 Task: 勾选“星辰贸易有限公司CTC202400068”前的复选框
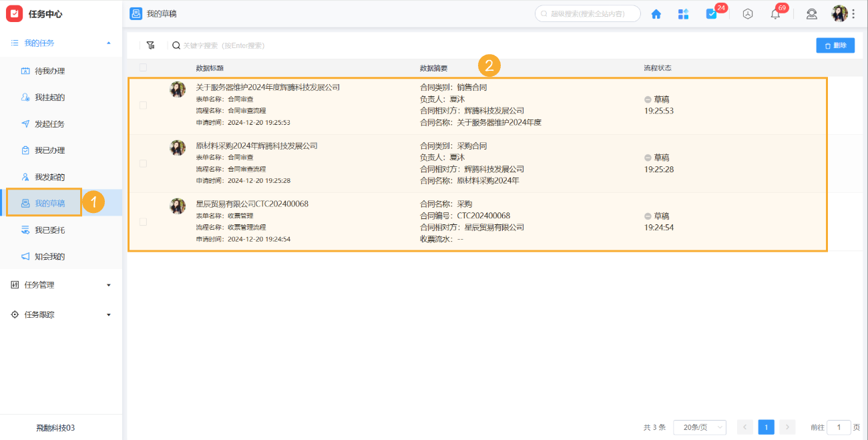(x=142, y=222)
